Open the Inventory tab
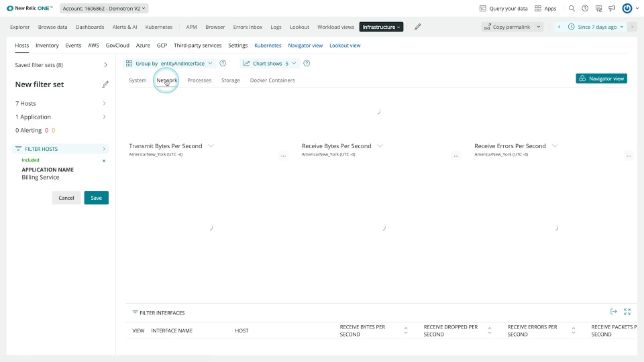Screen dimensions: 644x362 tap(47, 45)
